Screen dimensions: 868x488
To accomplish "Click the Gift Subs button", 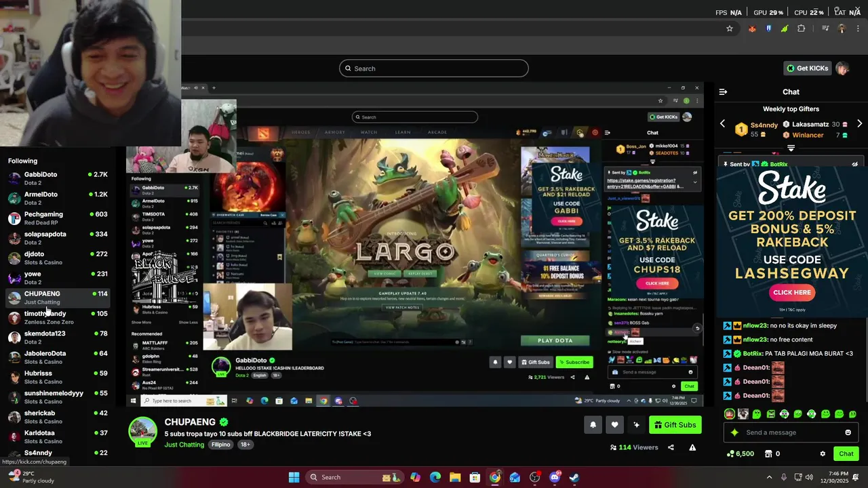I will pos(675,425).
